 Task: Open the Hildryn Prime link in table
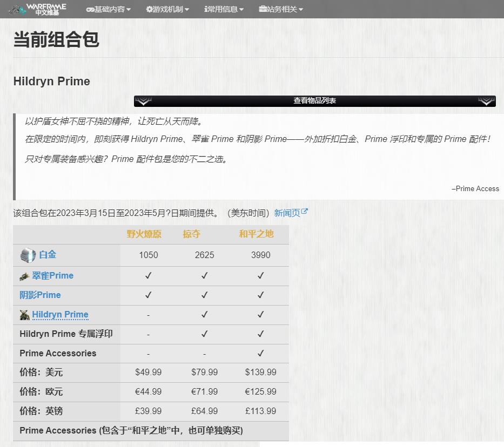pos(60,314)
